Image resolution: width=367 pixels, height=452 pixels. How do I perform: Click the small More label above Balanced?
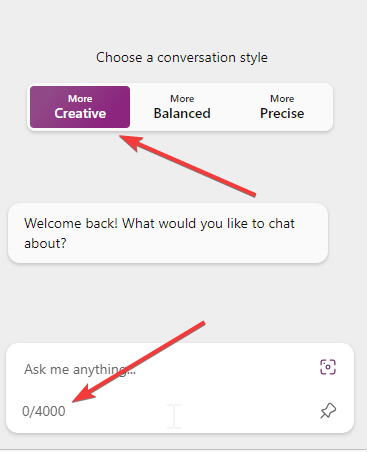pos(182,99)
